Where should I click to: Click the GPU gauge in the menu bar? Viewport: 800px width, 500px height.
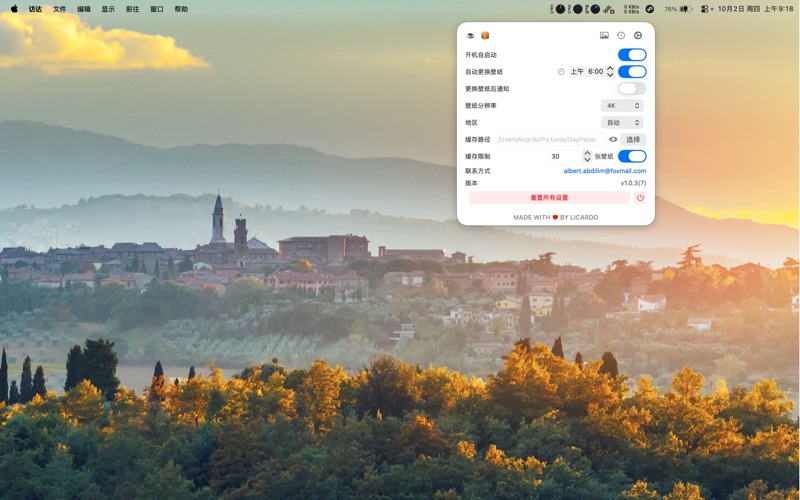pos(576,9)
